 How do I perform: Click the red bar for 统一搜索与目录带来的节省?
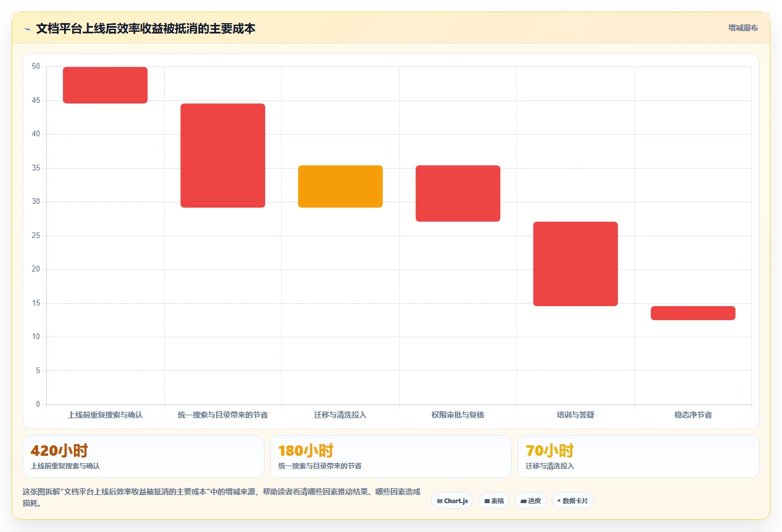[223, 155]
